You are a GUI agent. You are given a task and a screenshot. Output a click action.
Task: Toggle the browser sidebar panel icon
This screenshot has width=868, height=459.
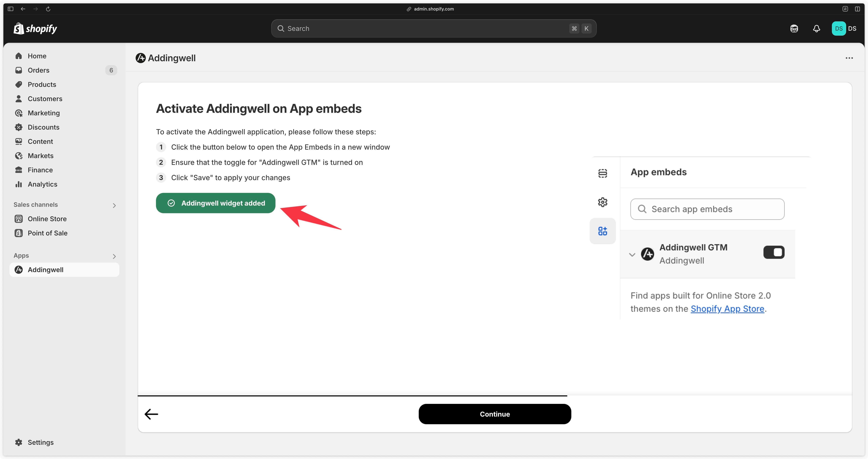coord(11,9)
